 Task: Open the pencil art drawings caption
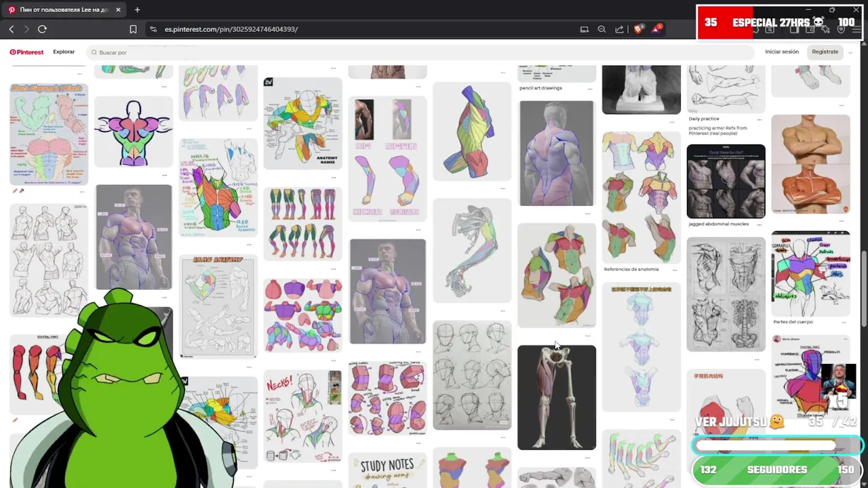pos(540,88)
